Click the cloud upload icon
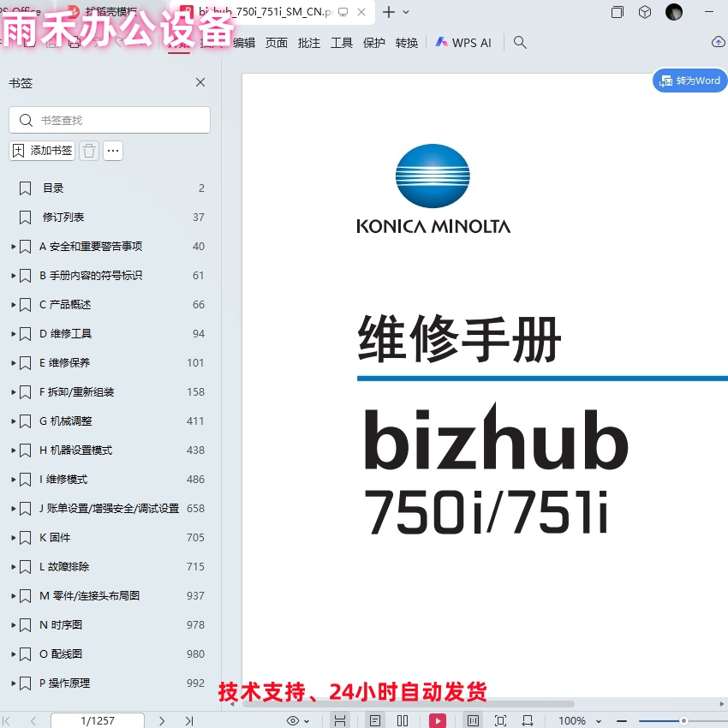 [719, 42]
